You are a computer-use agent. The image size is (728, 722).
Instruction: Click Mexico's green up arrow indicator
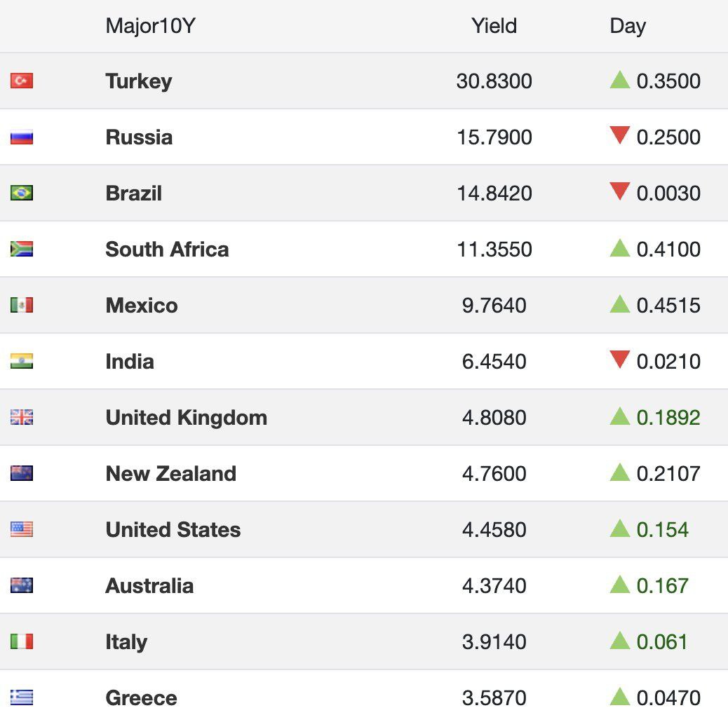tap(620, 304)
